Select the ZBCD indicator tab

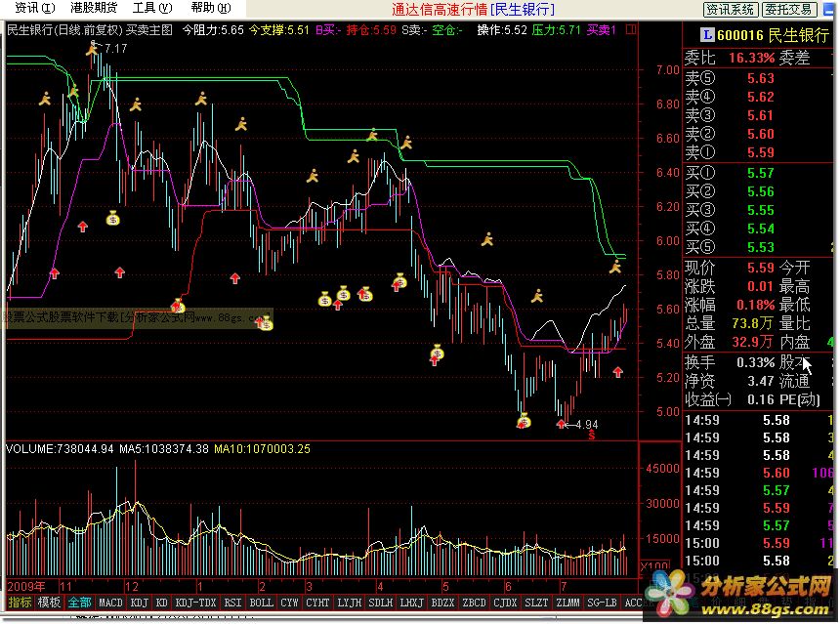[x=475, y=603]
